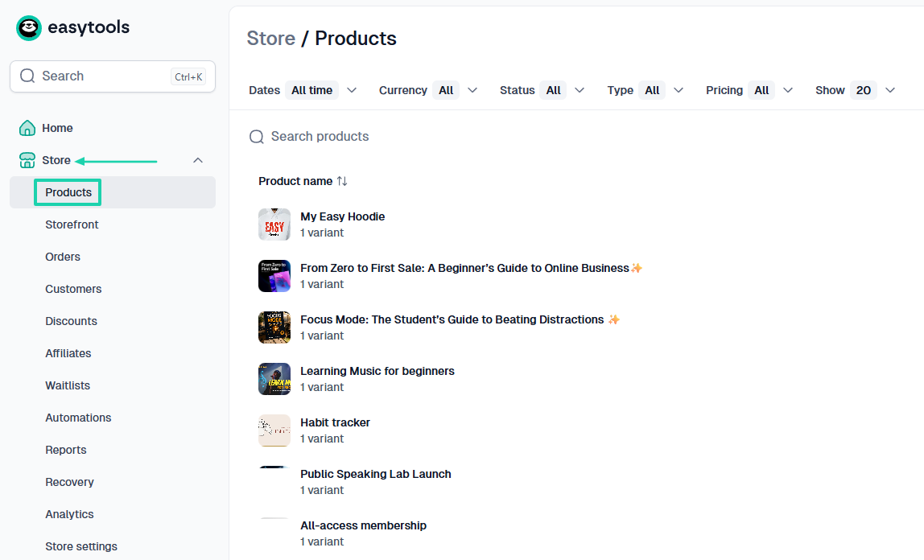924x560 pixels.
Task: Click the magnifier icon in sidebar search
Action: pyautogui.click(x=27, y=76)
